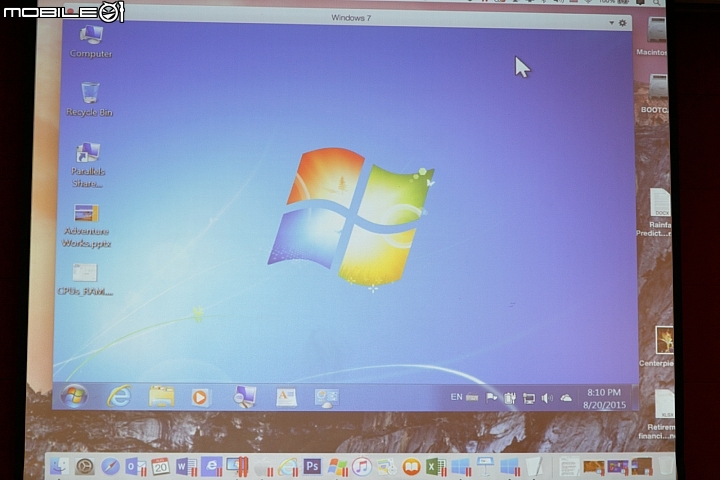
Task: Open Windows Explorer folder in taskbar
Action: point(161,396)
